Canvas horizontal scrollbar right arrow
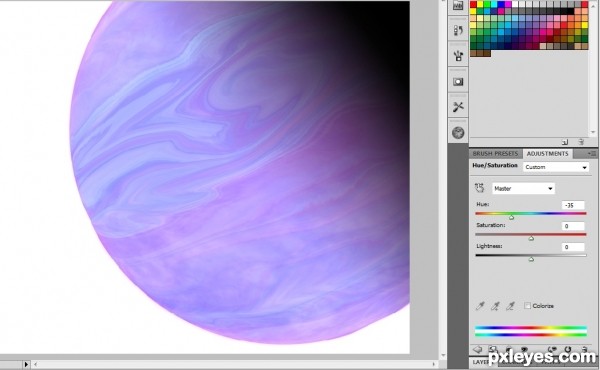The height and width of the screenshot is (370, 600). coord(434,364)
